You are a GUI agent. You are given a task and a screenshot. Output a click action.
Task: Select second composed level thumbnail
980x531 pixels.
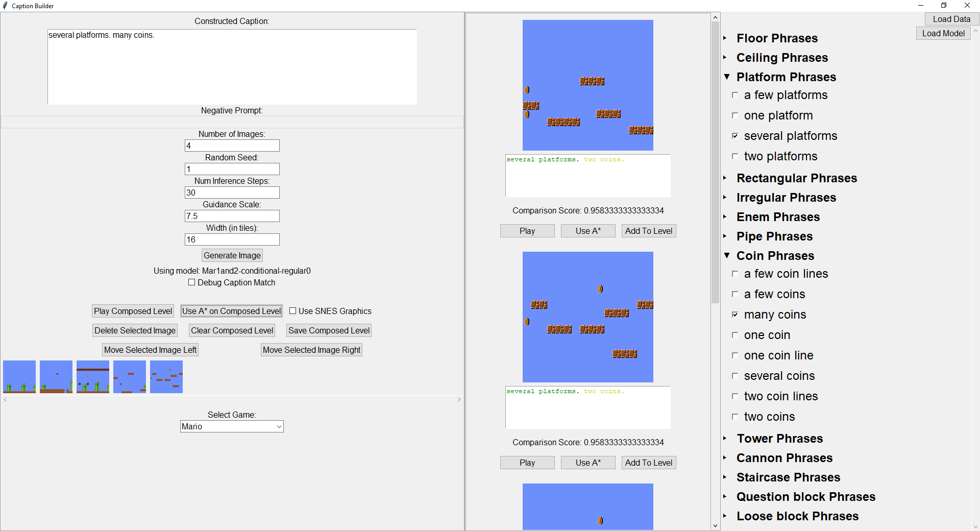(x=56, y=377)
